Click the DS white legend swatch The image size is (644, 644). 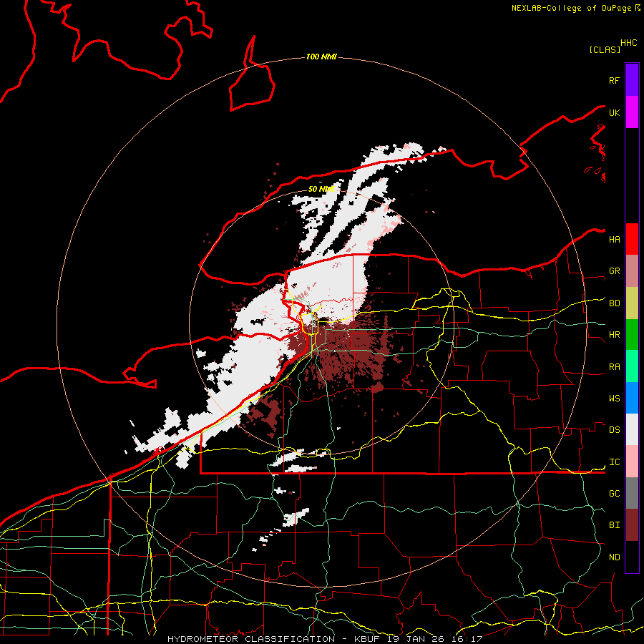click(632, 429)
